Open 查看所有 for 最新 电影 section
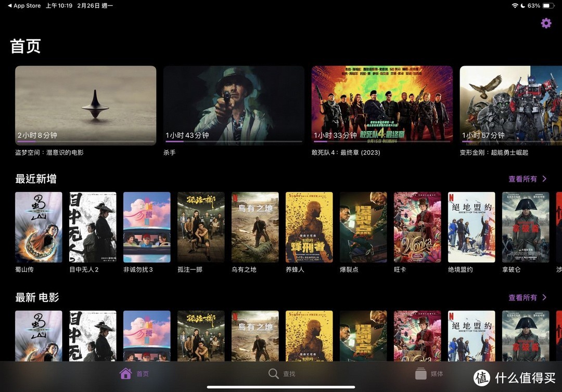Viewport: 562px width, 392px height. pos(522,297)
